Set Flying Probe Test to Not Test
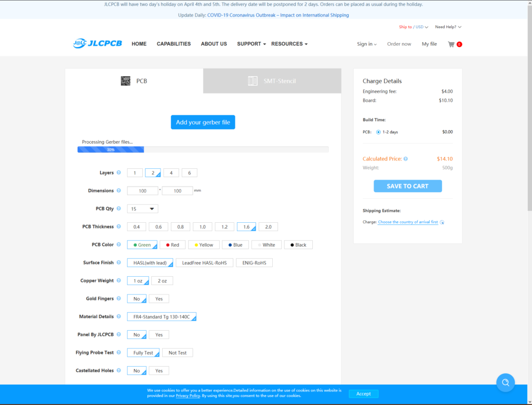This screenshot has width=532, height=405. [x=178, y=353]
